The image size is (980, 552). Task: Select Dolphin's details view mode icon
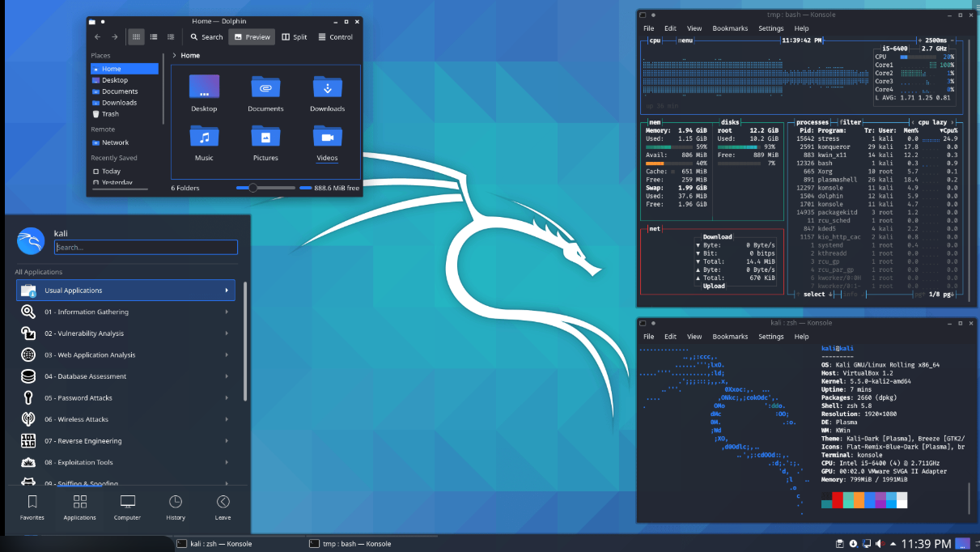tap(171, 37)
